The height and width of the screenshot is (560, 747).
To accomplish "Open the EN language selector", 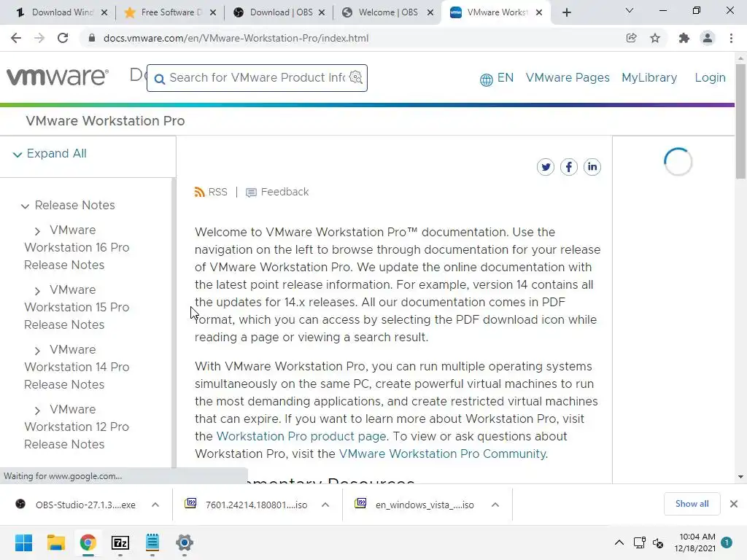I will [x=496, y=78].
